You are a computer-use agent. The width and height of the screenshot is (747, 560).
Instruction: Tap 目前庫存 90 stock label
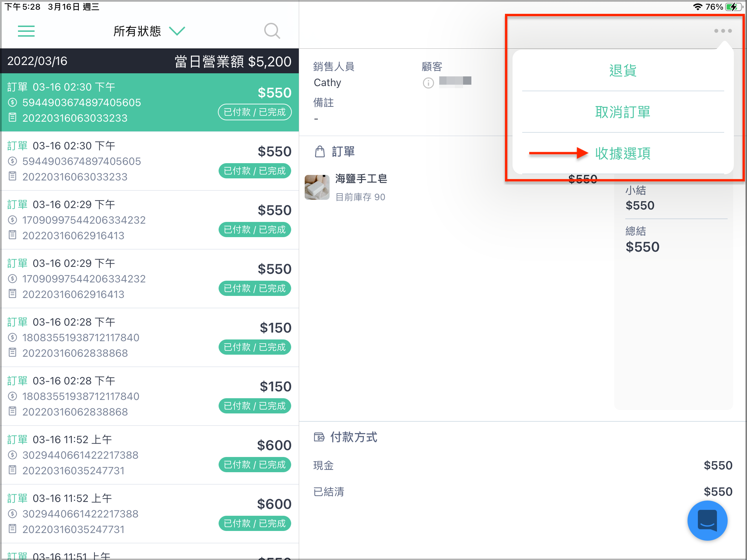pos(360,197)
